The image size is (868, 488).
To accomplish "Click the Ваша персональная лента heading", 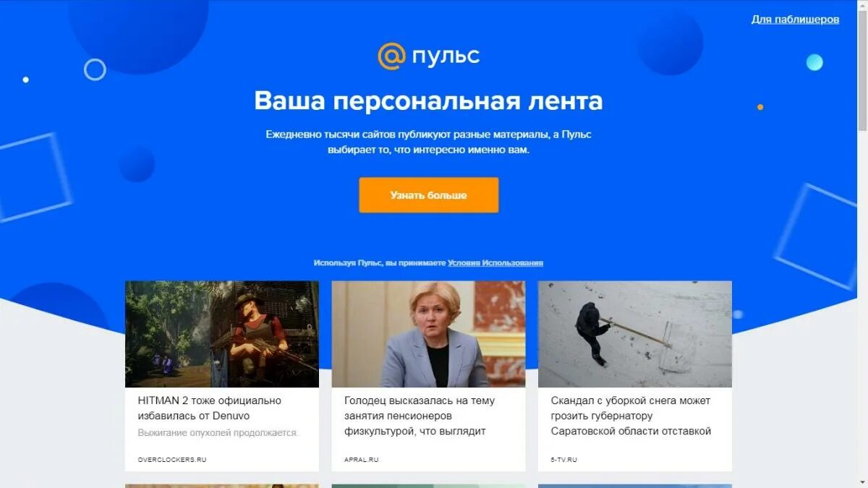I will click(429, 100).
